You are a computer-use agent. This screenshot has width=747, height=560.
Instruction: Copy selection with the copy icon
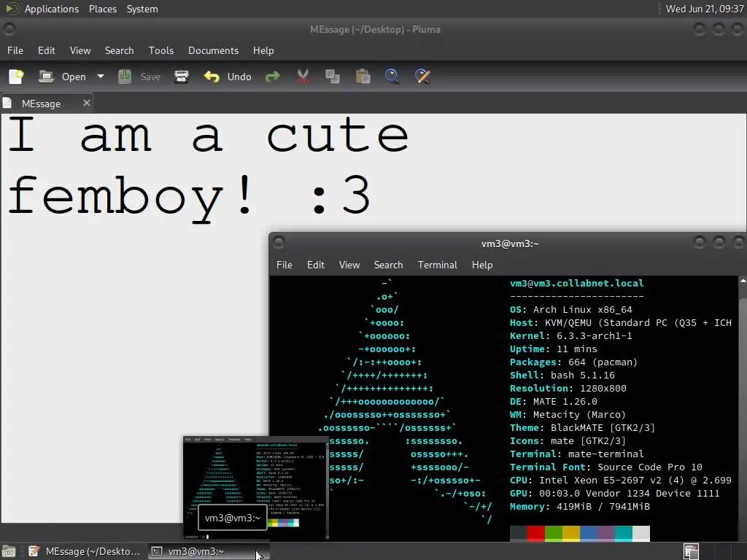pos(333,77)
